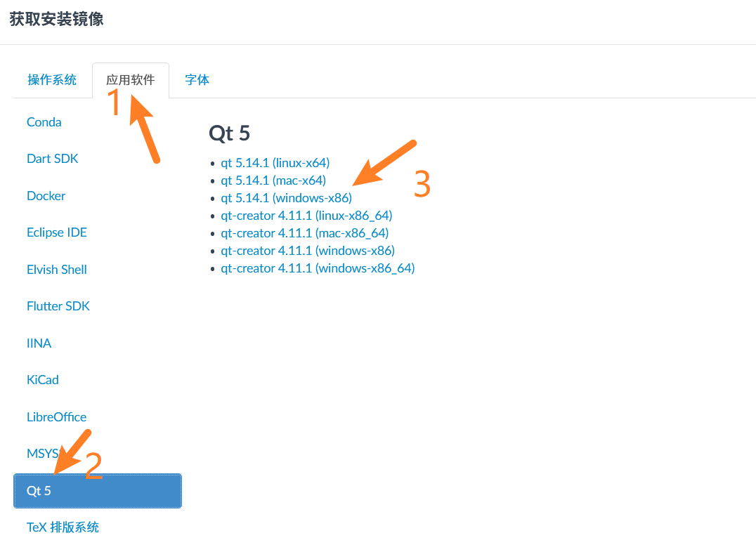Select Eclipse IDE in the sidebar
This screenshot has height=552, width=756.
click(x=57, y=232)
